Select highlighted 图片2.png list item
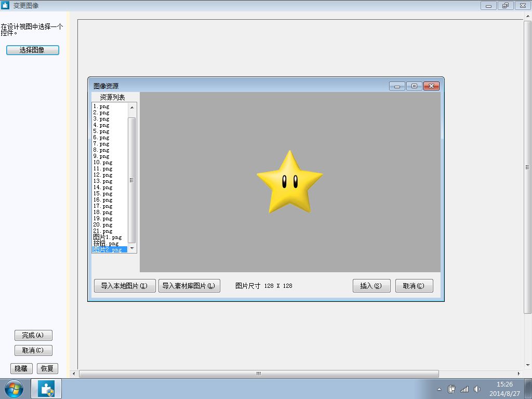The height and width of the screenshot is (399, 532). 110,249
